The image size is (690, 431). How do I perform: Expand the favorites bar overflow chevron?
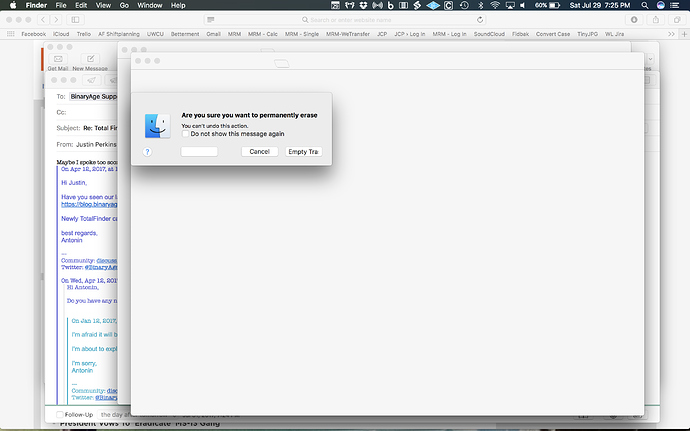[x=671, y=34]
